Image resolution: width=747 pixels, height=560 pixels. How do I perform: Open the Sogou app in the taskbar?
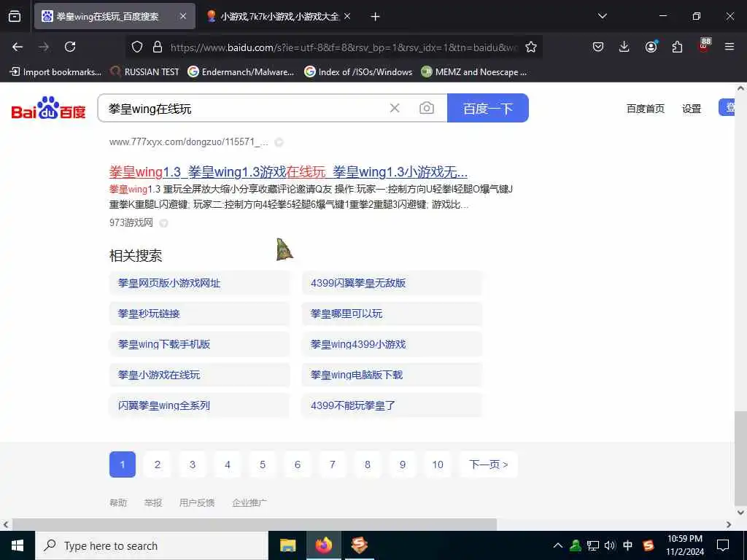click(359, 545)
